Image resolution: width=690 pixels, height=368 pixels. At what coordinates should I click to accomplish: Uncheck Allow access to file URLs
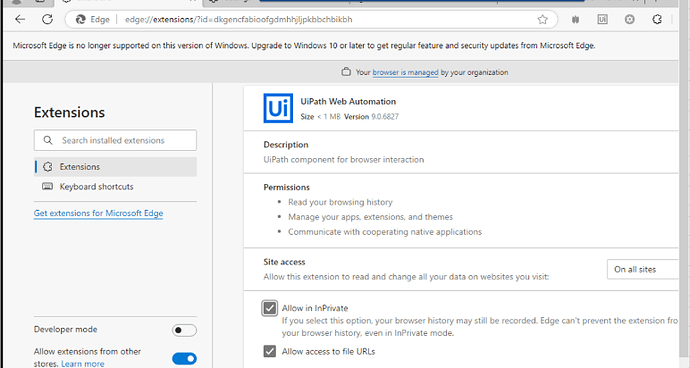coord(270,351)
